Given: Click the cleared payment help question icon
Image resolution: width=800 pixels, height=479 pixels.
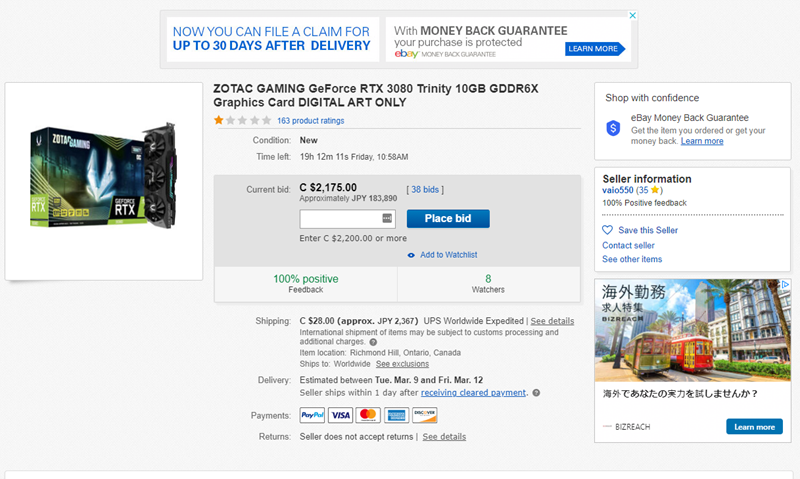Looking at the screenshot, I should tap(536, 393).
